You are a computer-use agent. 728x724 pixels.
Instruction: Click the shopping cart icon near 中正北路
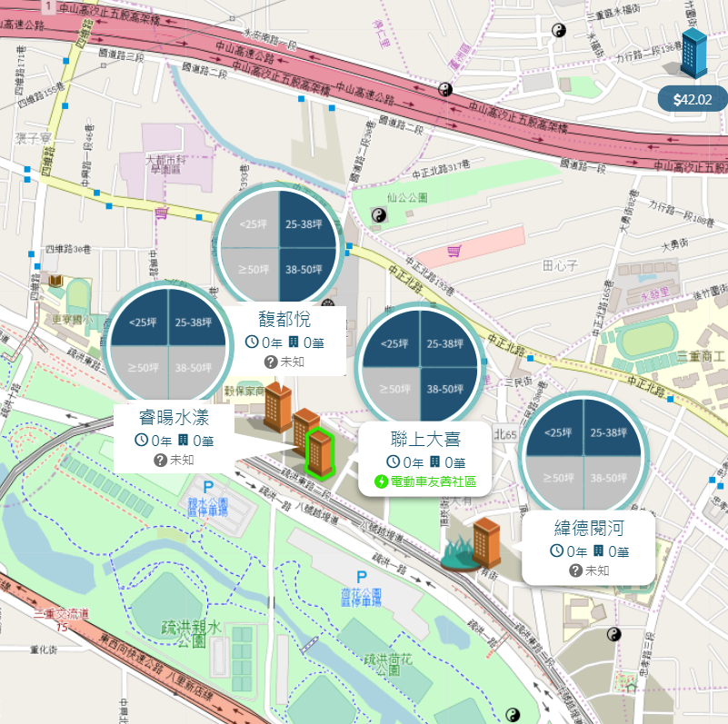(x=454, y=252)
